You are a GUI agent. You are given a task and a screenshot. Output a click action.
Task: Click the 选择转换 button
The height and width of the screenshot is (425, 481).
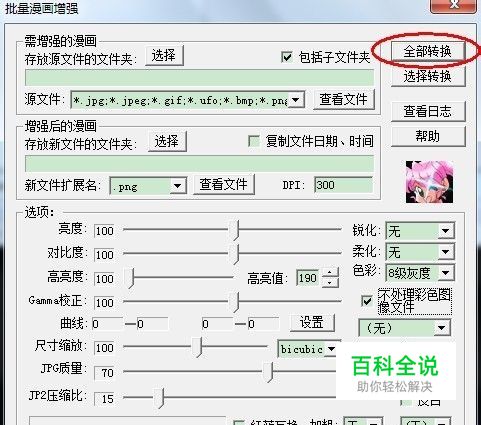[x=428, y=76]
